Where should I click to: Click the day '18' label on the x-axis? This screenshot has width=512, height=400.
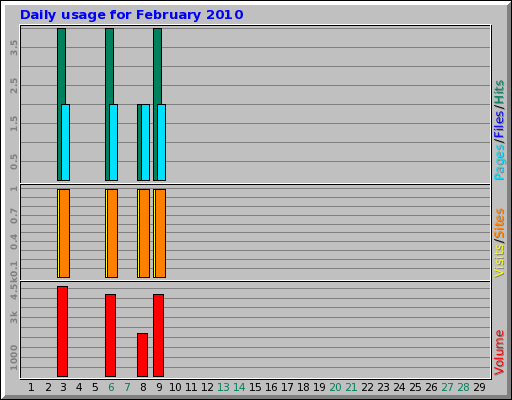point(303,387)
